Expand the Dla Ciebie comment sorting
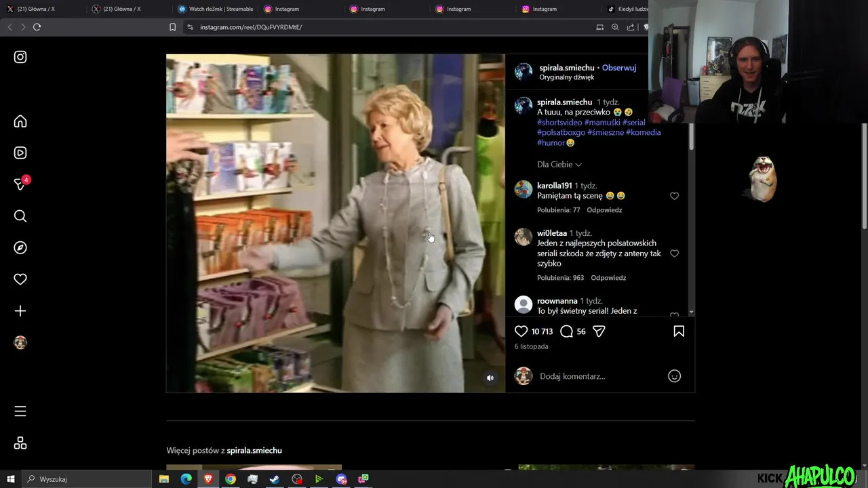The height and width of the screenshot is (488, 868). [559, 165]
